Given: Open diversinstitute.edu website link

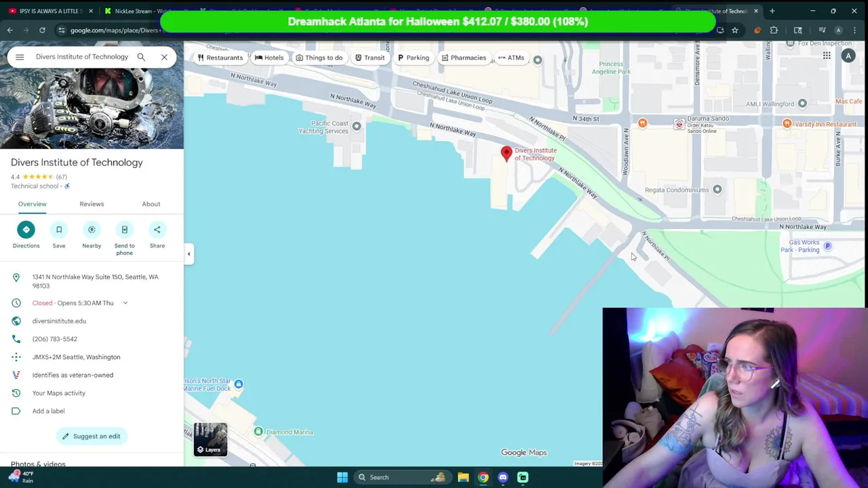Looking at the screenshot, I should click(x=59, y=321).
